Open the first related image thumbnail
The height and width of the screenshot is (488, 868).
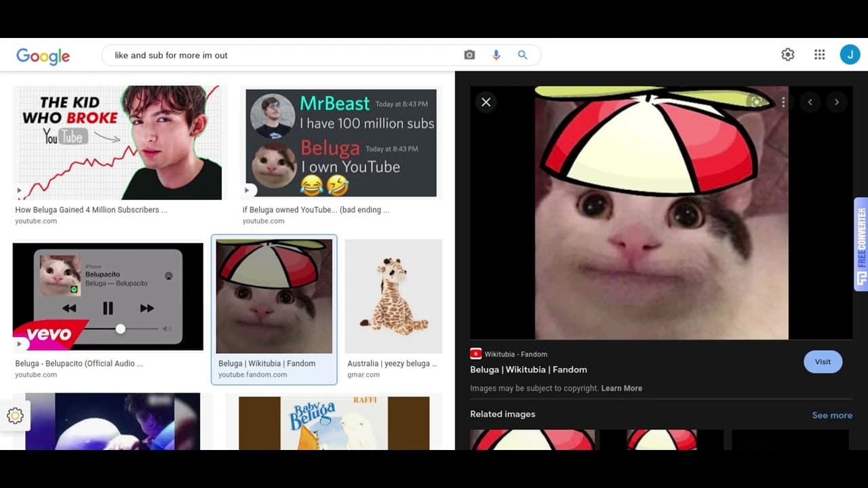[x=532, y=439]
